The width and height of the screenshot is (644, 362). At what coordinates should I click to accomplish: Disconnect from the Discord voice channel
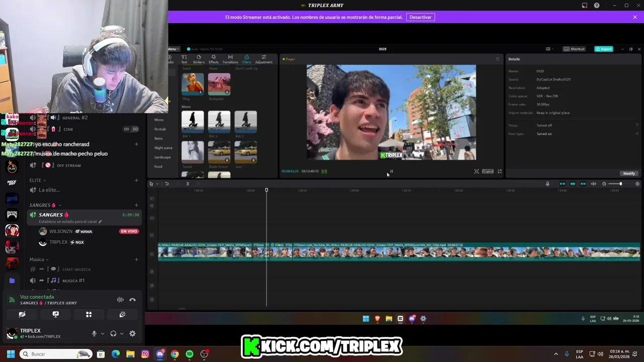(x=132, y=300)
